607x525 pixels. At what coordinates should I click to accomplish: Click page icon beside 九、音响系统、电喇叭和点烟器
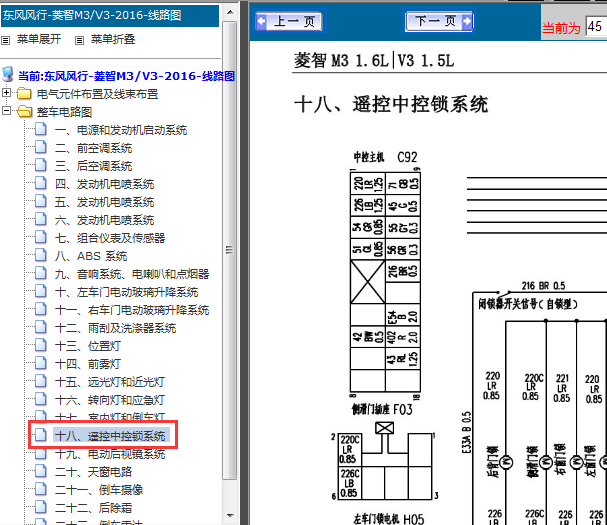(41, 273)
